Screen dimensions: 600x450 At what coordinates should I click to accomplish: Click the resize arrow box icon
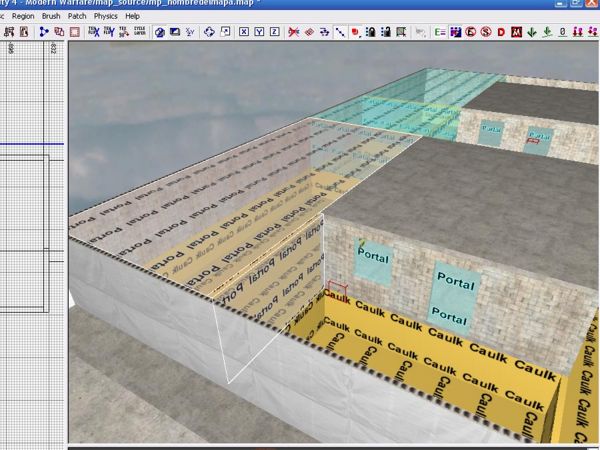coord(225,32)
